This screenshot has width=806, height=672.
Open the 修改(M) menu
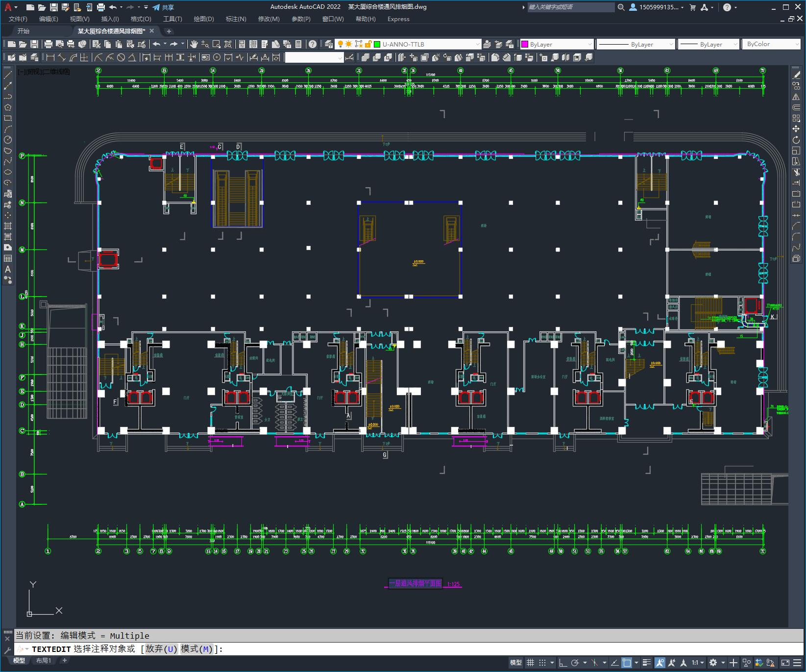[x=269, y=19]
